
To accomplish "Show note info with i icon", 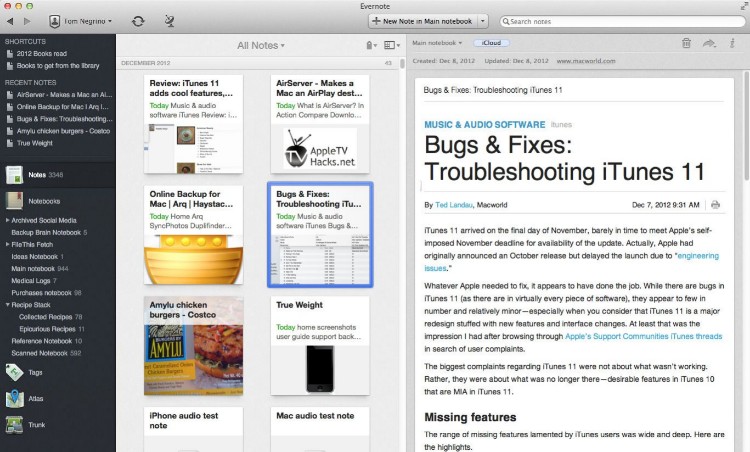I will point(732,43).
